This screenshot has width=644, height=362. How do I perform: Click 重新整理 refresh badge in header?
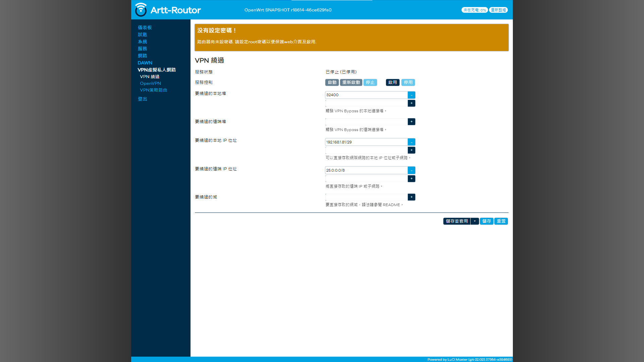pyautogui.click(x=498, y=10)
